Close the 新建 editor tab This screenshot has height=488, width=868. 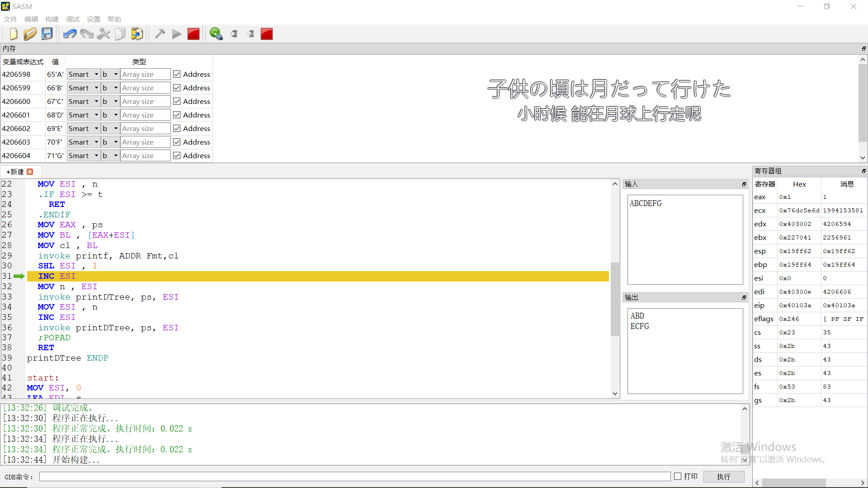point(30,172)
